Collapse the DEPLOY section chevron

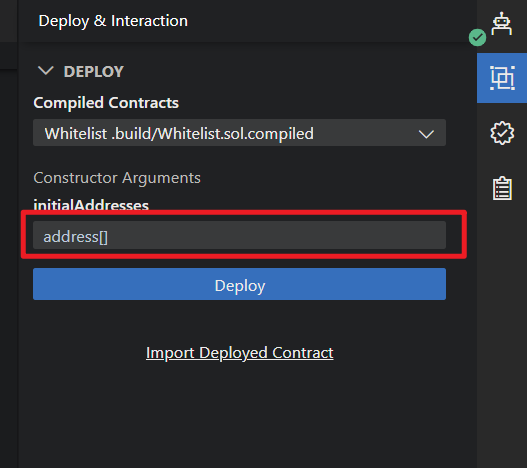click(46, 71)
